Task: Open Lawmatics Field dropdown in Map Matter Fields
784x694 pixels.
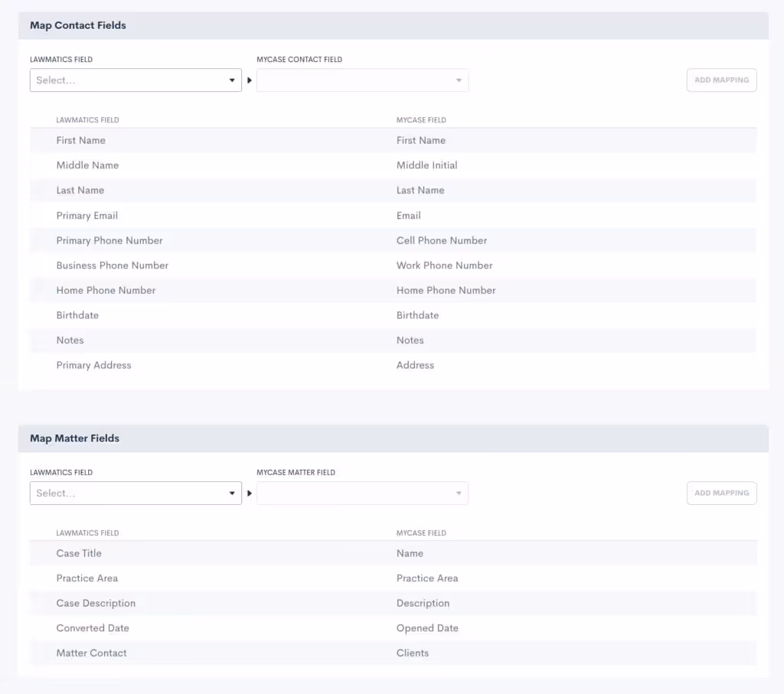Action: [136, 493]
